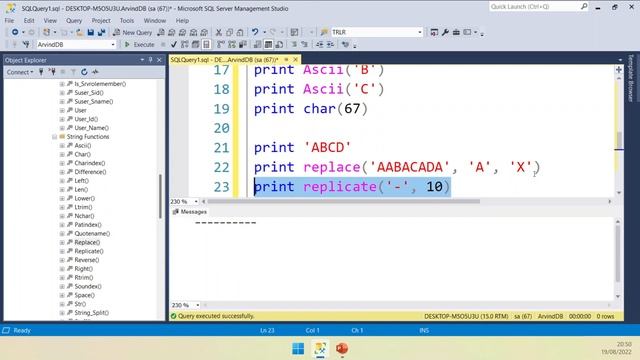Close the SQLQuery1.sql tab
The width and height of the screenshot is (640, 360).
296,60
